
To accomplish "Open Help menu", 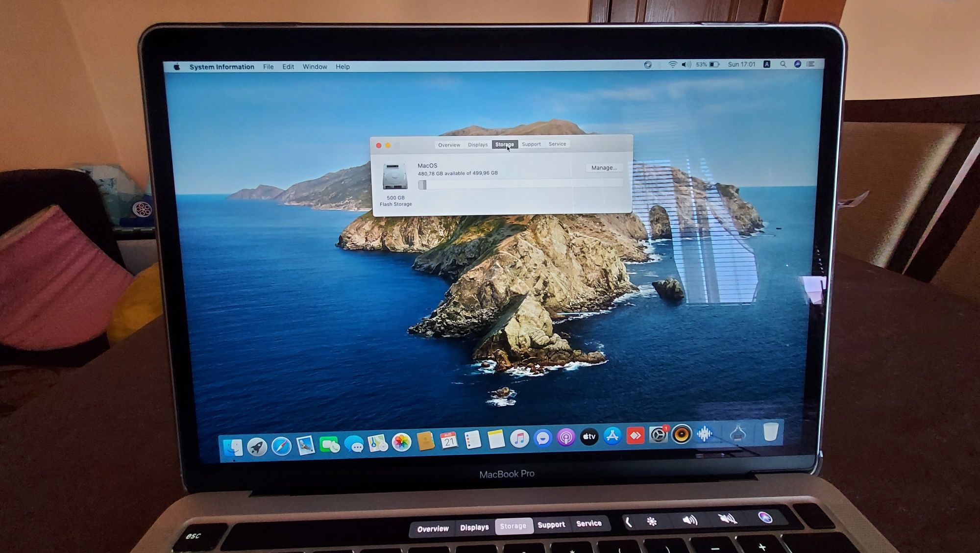I will 343,67.
